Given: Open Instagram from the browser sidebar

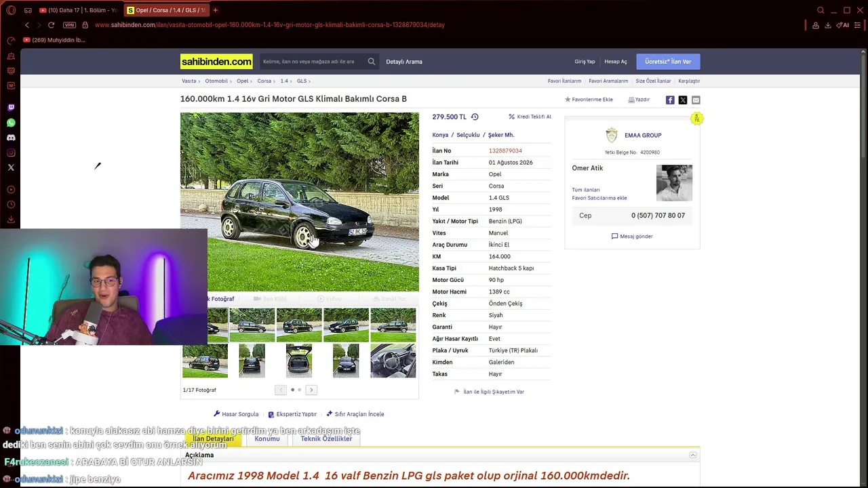Looking at the screenshot, I should 11,152.
